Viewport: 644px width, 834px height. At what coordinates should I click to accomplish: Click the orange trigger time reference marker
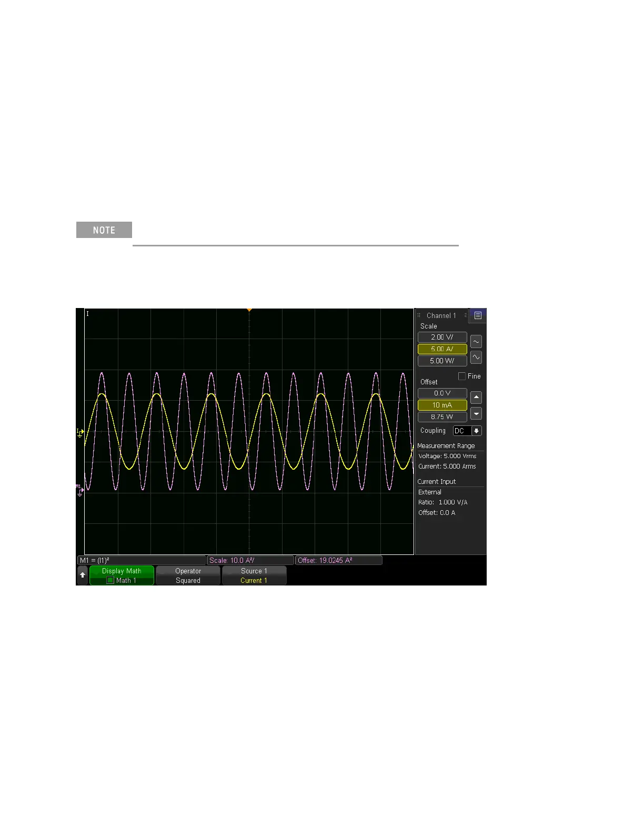tap(249, 310)
